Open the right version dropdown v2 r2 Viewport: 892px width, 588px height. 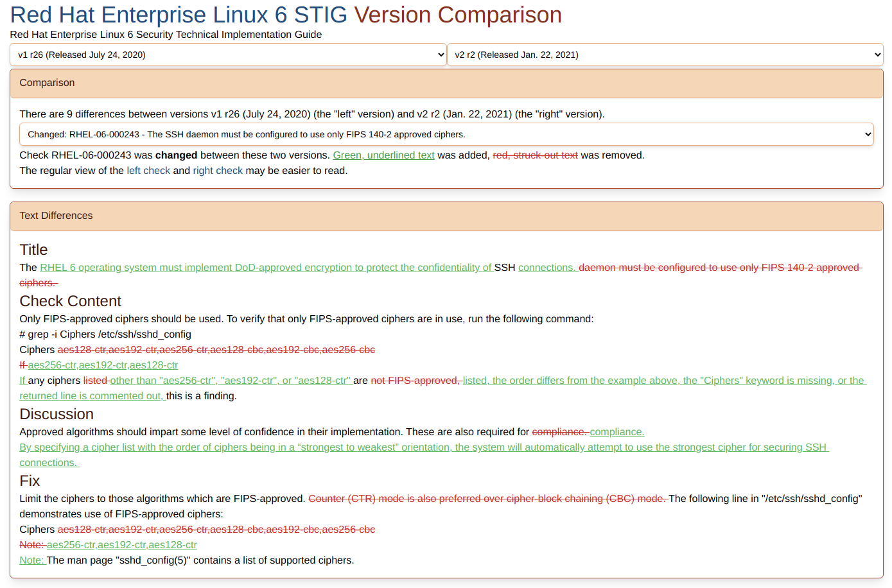665,55
